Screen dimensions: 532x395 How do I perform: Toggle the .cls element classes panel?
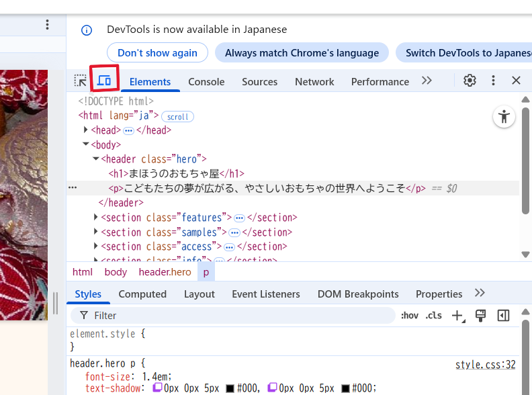(434, 315)
